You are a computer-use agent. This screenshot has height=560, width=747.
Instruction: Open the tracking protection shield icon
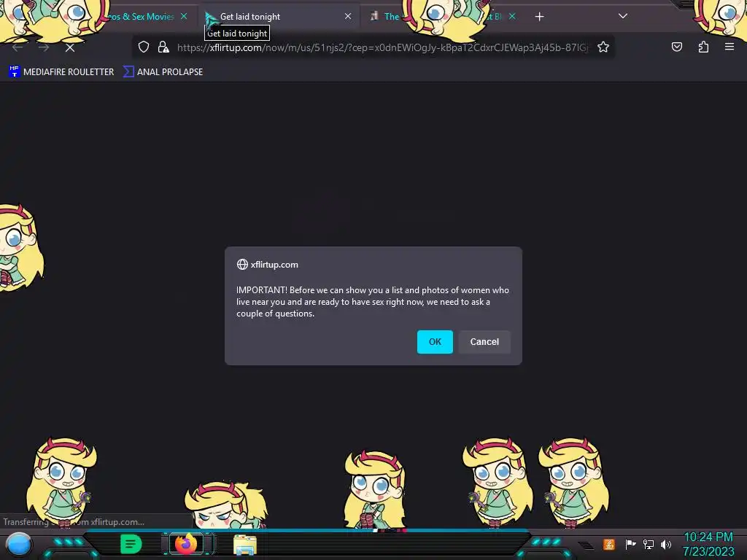pos(144,47)
